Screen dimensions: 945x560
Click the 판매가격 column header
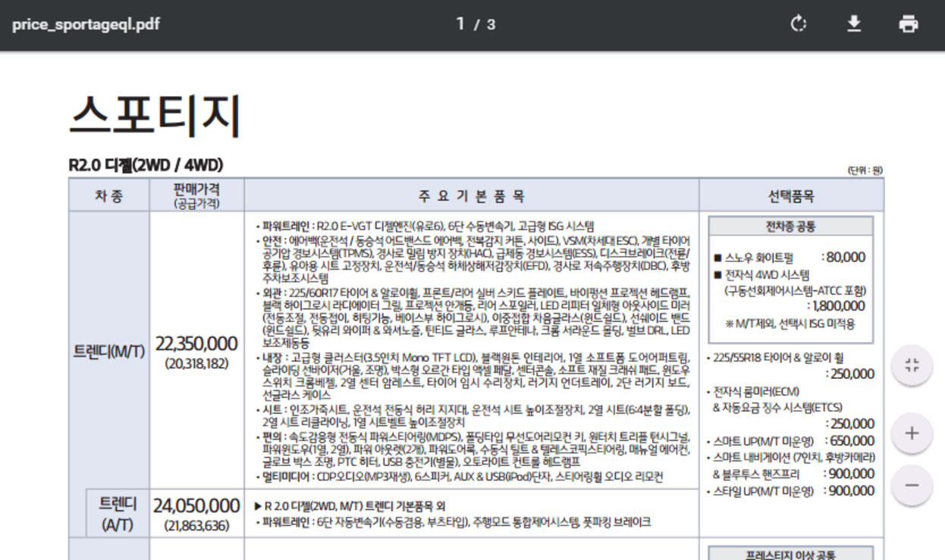point(193,195)
